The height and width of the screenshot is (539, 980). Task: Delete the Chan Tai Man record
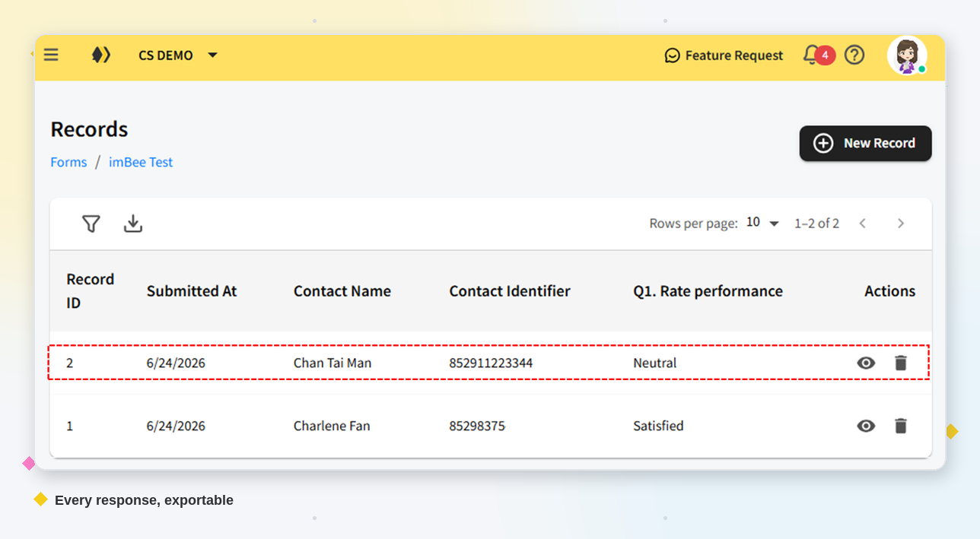click(901, 363)
